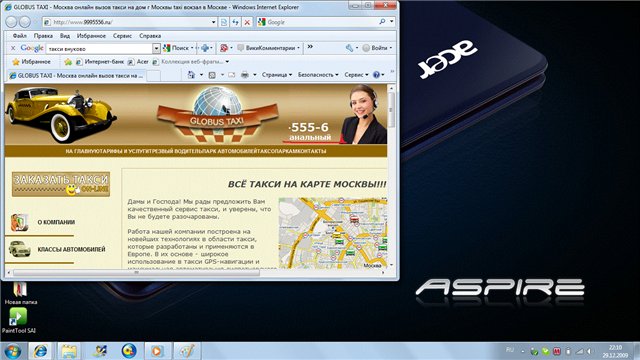The image size is (640, 360).
Task: Open the Файл menu
Action: (x=20, y=36)
